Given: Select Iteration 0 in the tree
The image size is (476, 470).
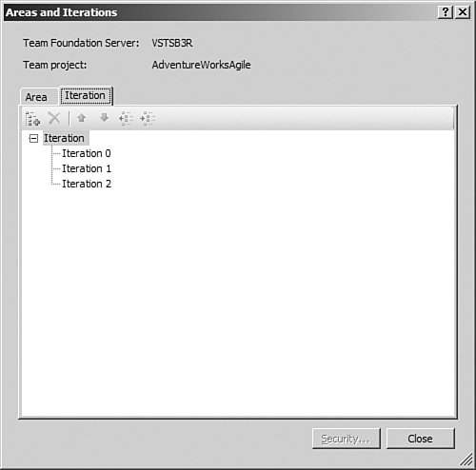Looking at the screenshot, I should tap(87, 153).
